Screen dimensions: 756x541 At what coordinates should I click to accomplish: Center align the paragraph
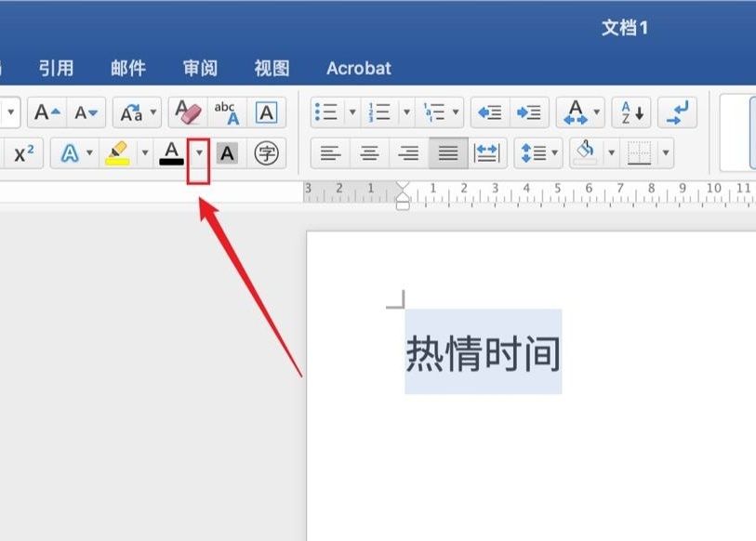369,153
